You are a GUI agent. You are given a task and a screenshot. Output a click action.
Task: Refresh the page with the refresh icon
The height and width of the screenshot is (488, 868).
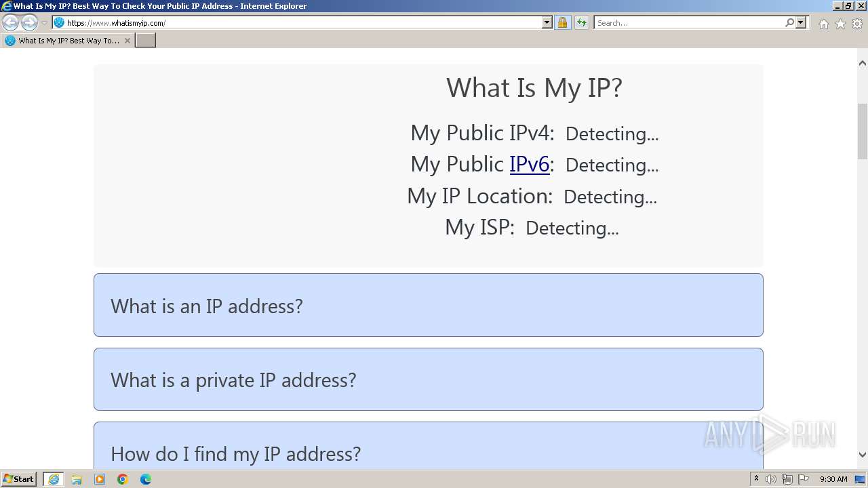[581, 23]
